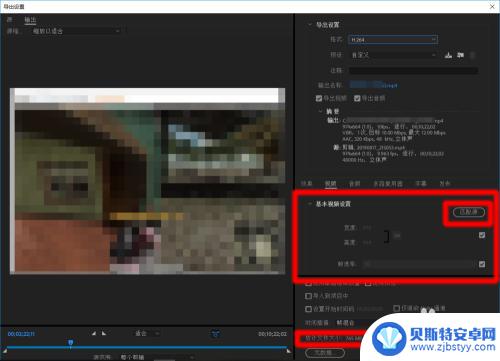Switch to the 视频 tab
Viewport: 500px width, 361px height.
coord(330,184)
